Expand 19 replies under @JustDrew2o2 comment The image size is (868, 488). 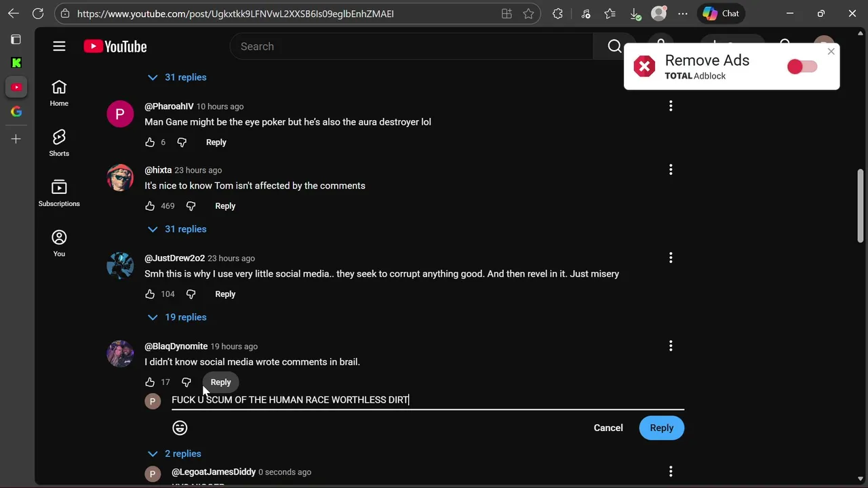178,317
